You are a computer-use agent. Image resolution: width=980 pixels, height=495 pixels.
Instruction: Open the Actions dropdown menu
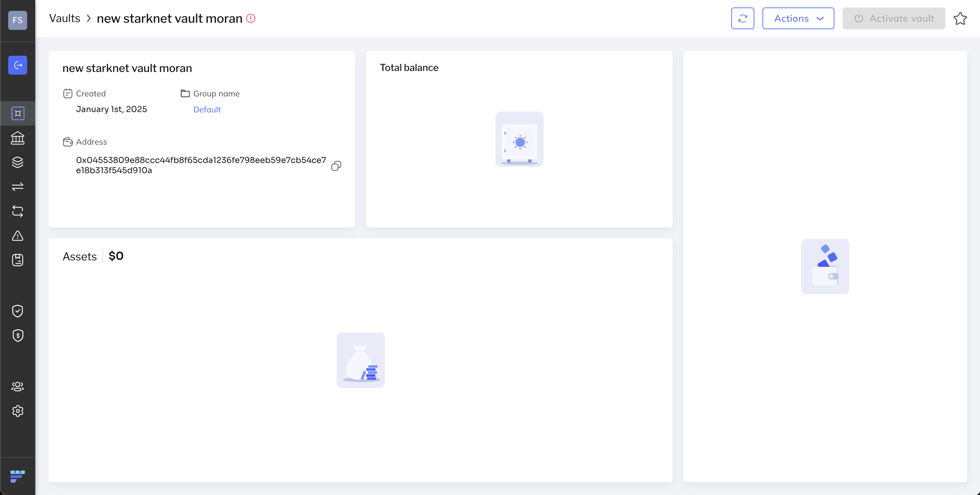(x=798, y=18)
